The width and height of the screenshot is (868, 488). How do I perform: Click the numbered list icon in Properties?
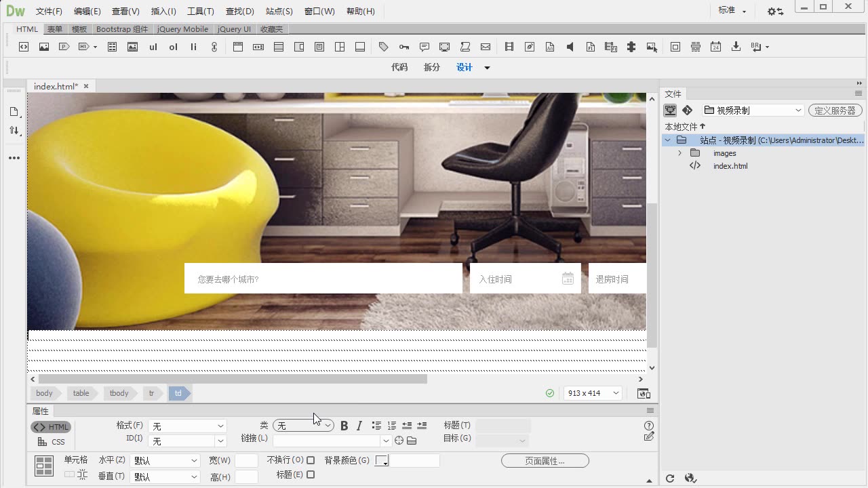point(392,426)
